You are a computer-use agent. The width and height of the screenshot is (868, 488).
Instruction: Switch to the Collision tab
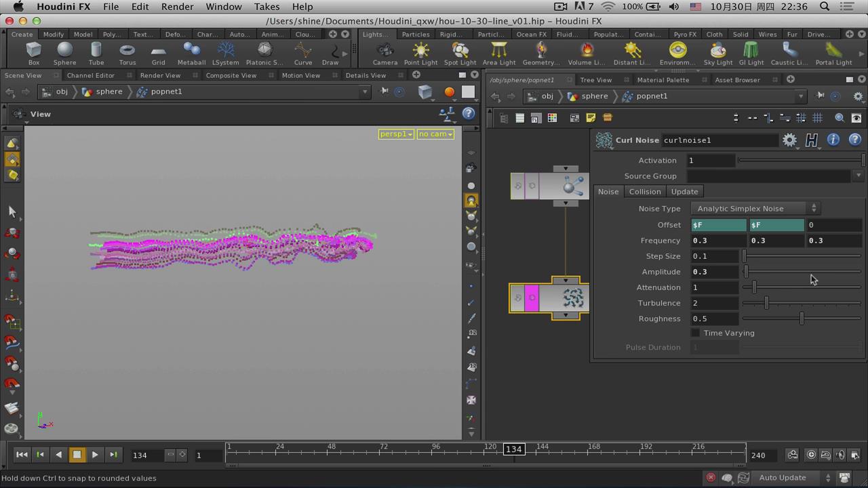click(645, 192)
